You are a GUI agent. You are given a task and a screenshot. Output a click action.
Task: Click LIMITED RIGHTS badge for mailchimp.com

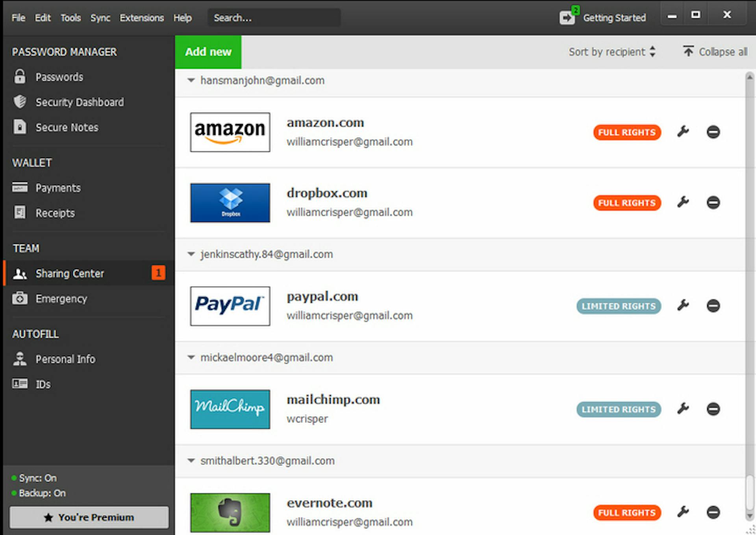619,409
